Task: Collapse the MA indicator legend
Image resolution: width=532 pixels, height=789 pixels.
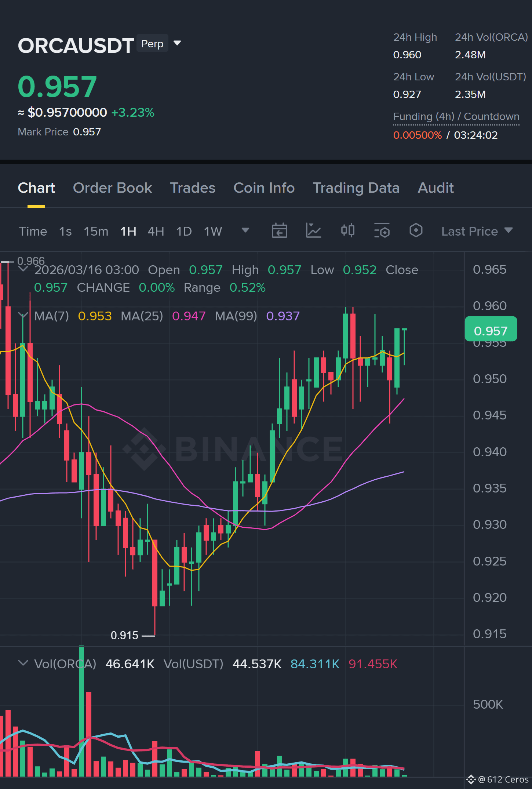Action: [x=23, y=316]
